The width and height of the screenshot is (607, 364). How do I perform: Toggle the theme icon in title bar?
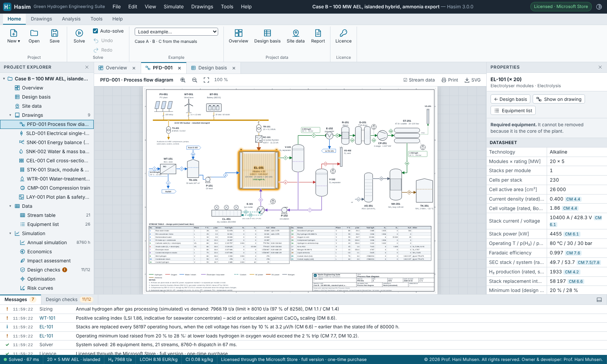[599, 7]
